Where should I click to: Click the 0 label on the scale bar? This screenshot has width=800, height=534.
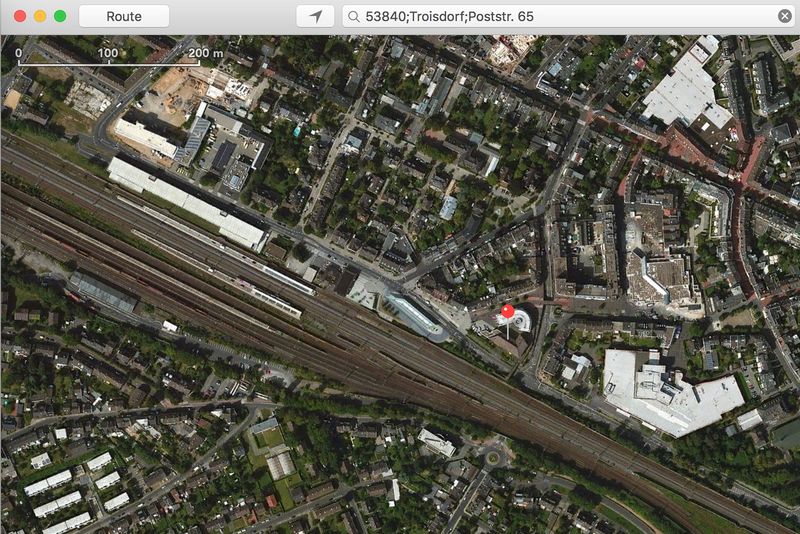19,52
